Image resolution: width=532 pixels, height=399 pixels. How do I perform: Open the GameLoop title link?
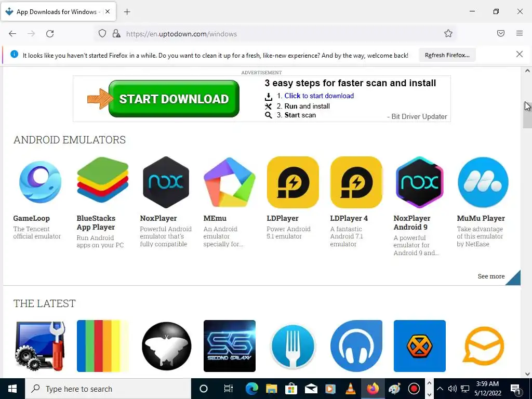pos(32,218)
